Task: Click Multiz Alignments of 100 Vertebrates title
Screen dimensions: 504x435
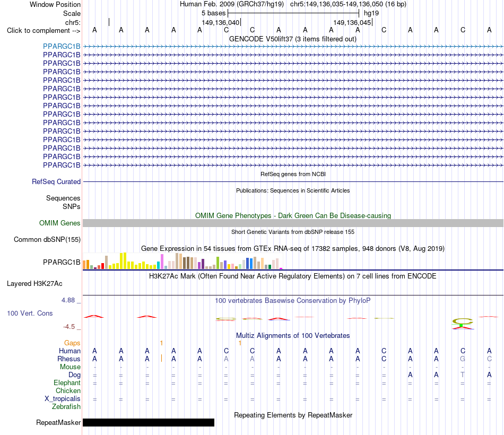Action: pos(293,336)
